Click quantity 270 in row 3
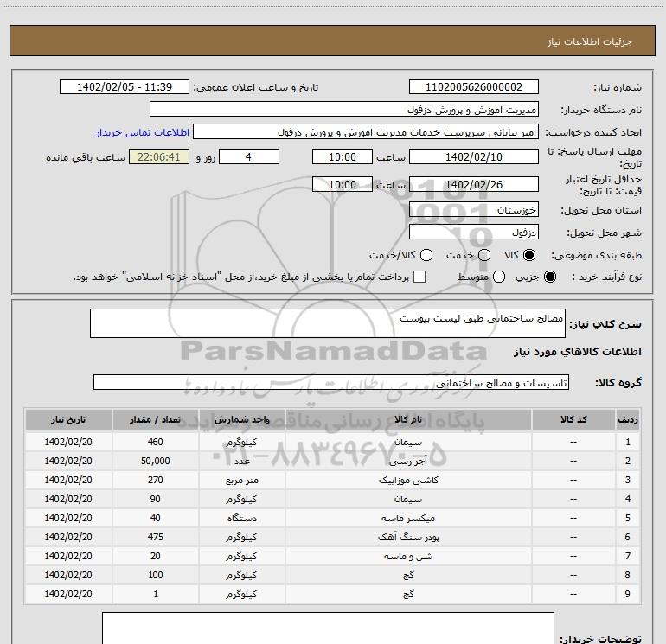This screenshot has height=644, width=666. click(156, 480)
